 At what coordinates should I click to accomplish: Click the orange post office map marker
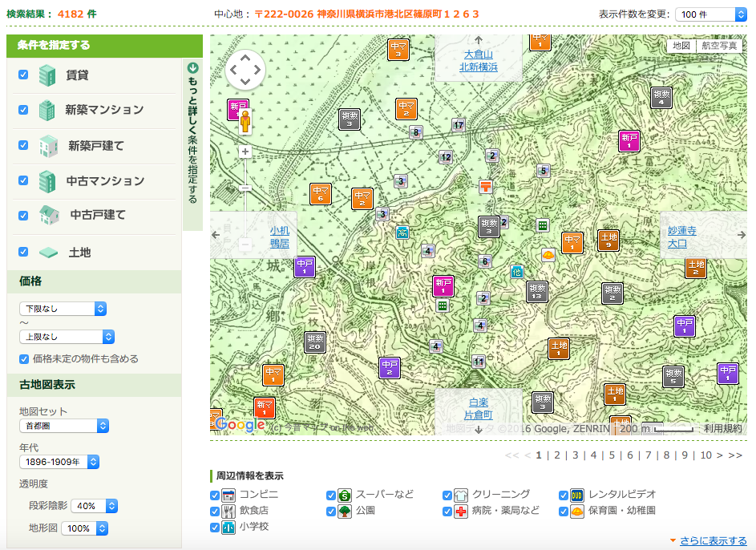pos(486,186)
